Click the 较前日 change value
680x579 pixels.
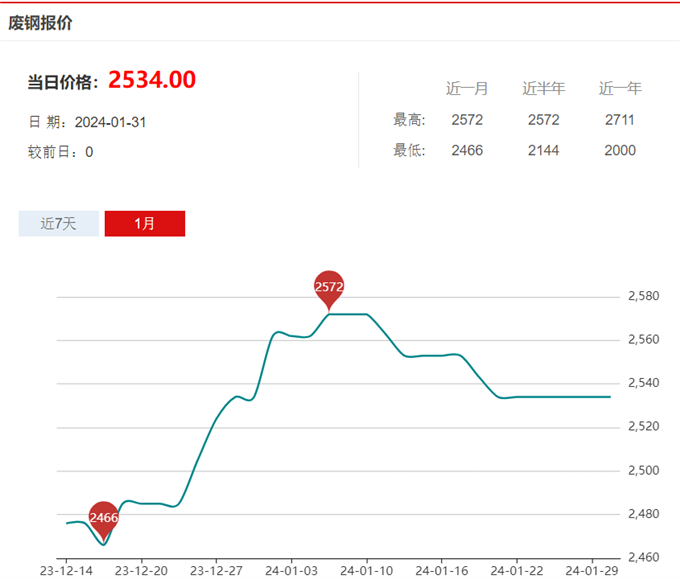point(89,152)
